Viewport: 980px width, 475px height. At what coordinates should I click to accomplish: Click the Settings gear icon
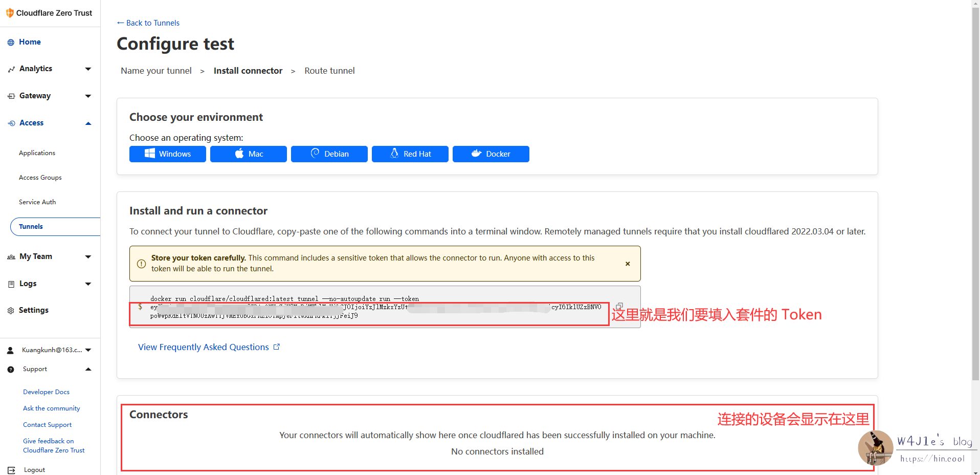point(10,310)
